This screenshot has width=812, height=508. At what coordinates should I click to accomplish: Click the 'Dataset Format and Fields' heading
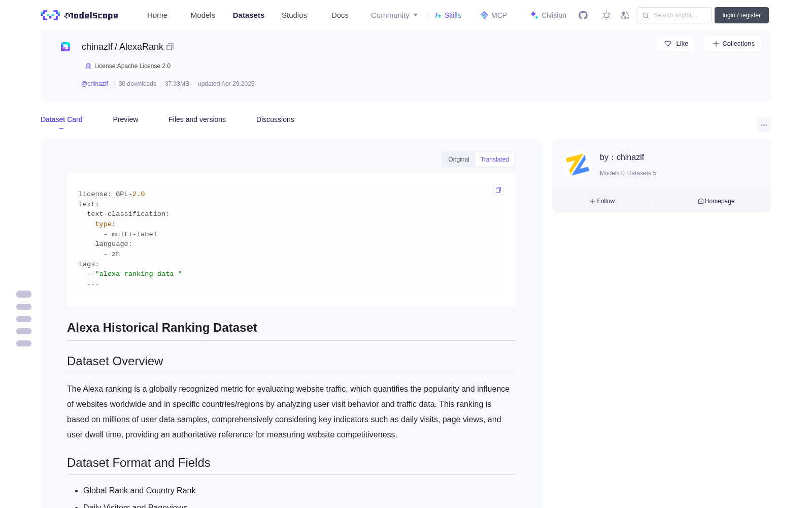pyautogui.click(x=139, y=463)
